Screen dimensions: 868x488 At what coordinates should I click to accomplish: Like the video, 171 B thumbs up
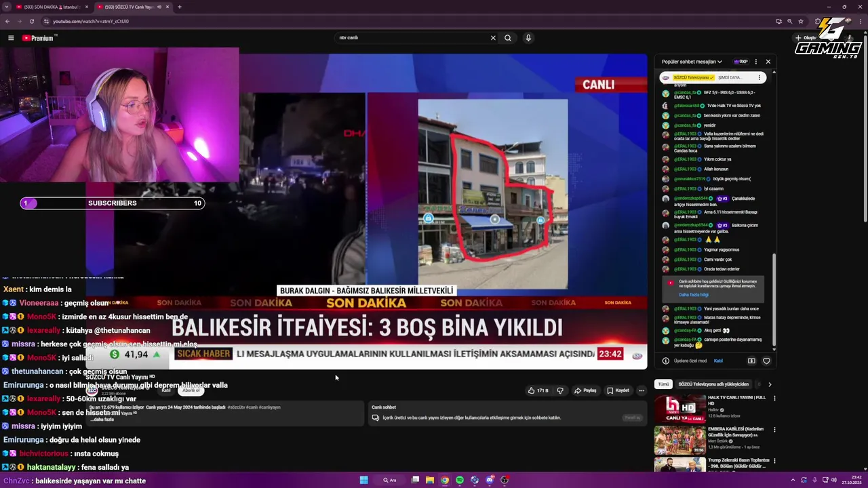(x=538, y=390)
